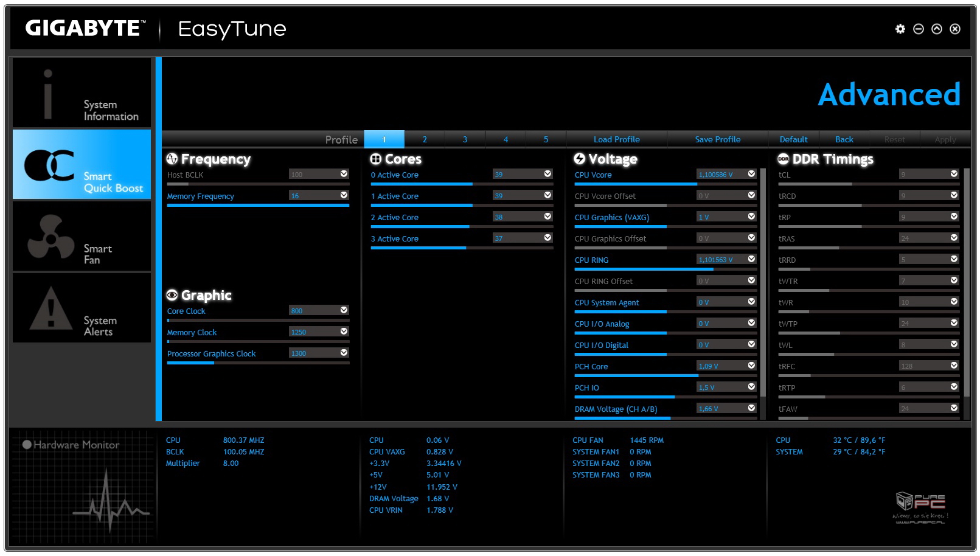Click the Reset button
This screenshot has height=556, width=980.
(x=895, y=139)
